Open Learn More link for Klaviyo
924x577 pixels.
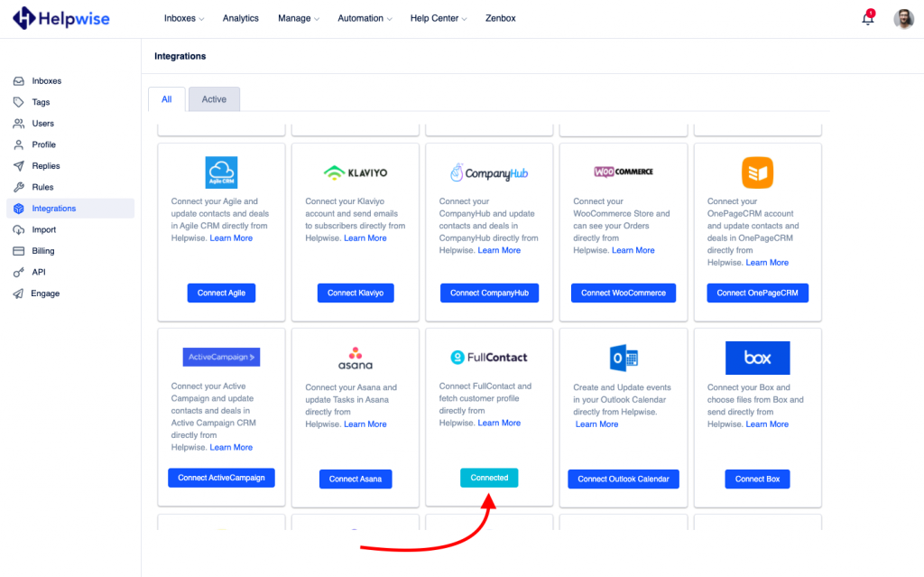coord(365,237)
